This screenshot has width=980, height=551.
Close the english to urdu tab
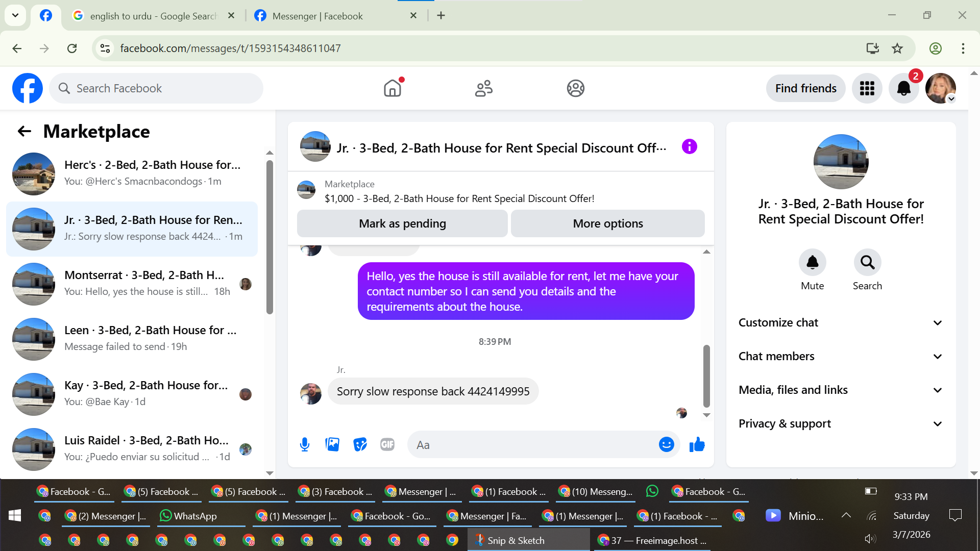231,16
